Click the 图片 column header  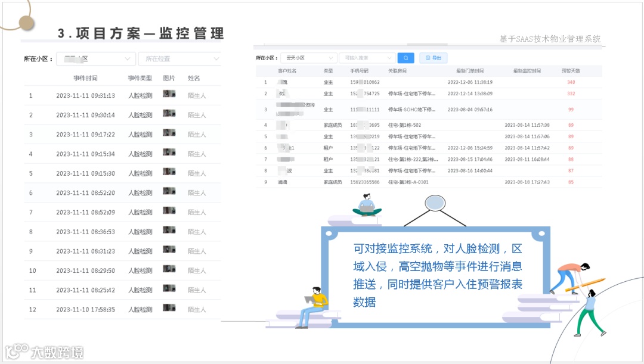169,78
